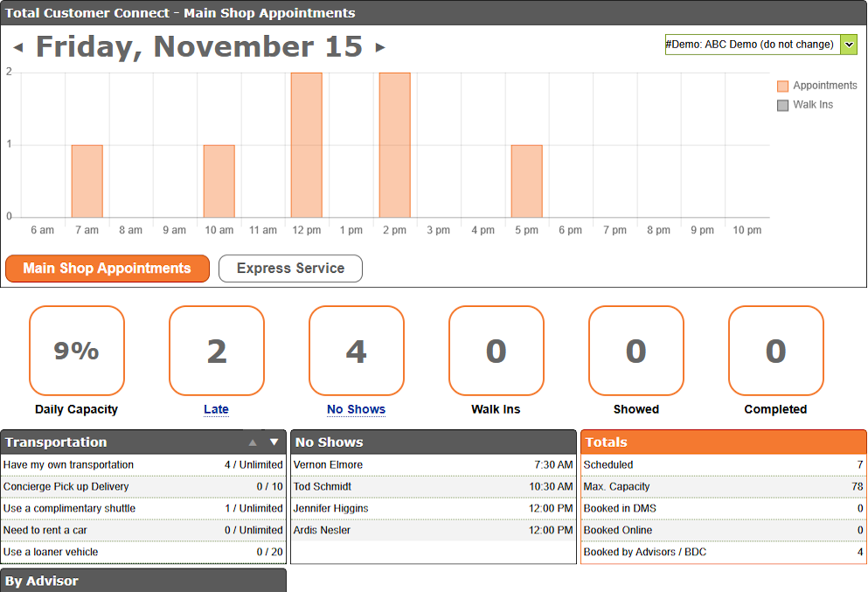Viewport: 868px width, 592px height.
Task: Open the Late appointments link
Action: [216, 409]
